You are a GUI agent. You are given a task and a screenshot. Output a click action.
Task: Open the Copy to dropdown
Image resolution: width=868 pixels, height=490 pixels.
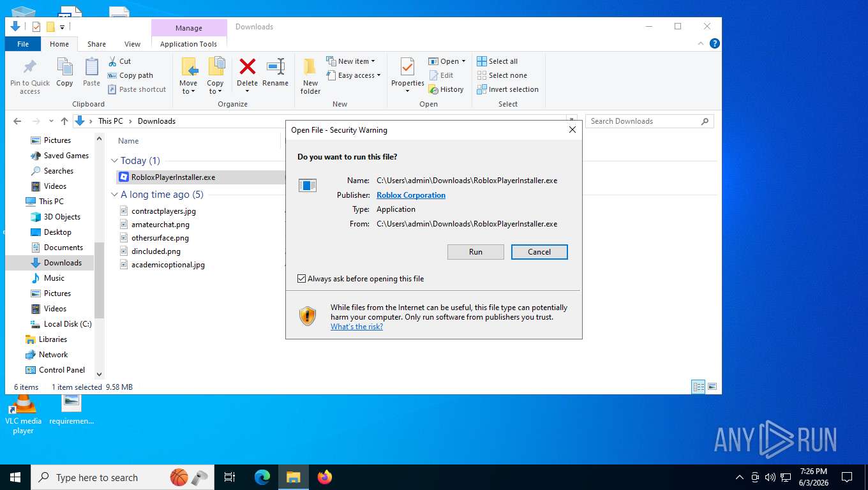(x=216, y=75)
